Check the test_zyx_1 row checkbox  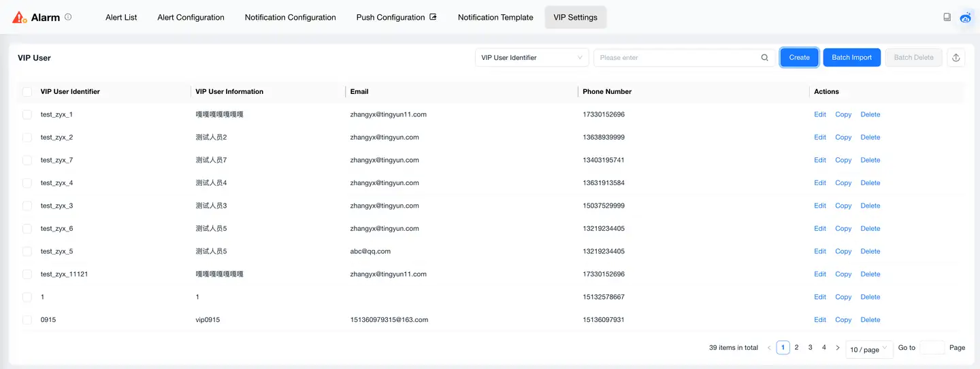coord(27,114)
